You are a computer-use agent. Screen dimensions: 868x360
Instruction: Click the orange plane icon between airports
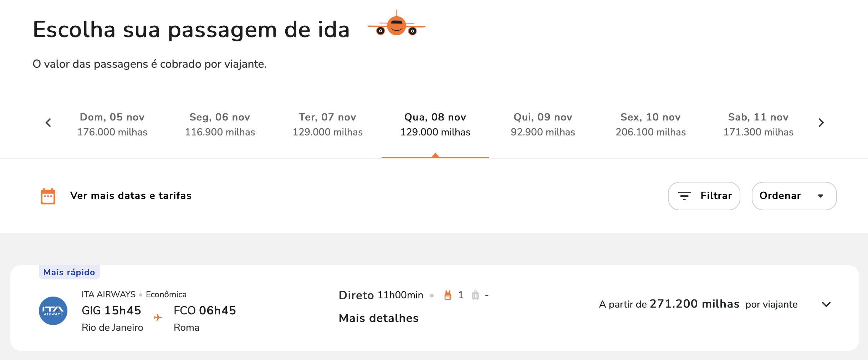[158, 317]
